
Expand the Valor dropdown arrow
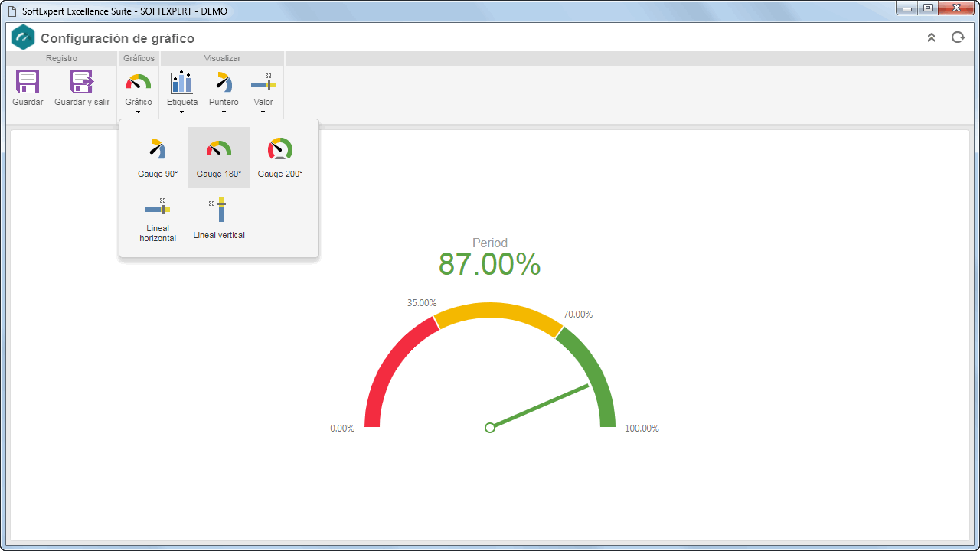point(263,112)
